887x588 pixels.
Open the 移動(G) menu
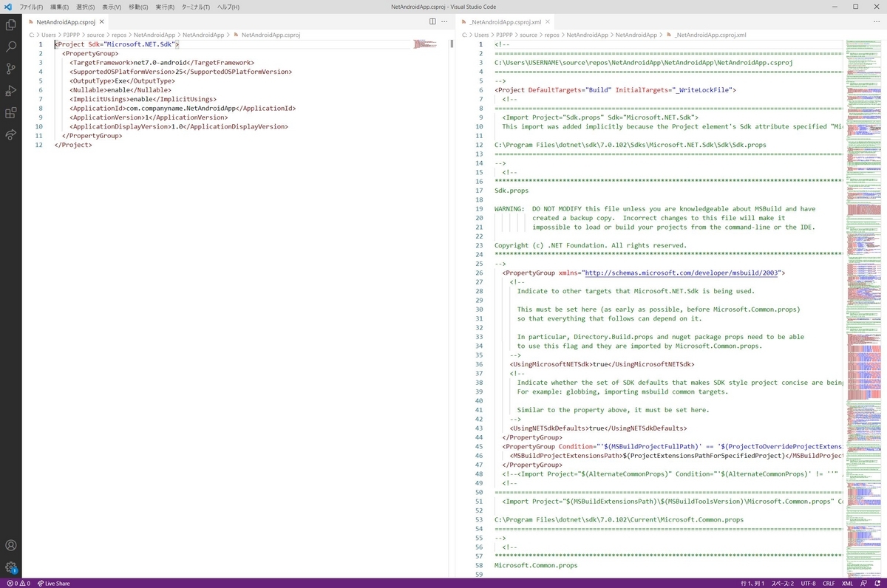[138, 7]
